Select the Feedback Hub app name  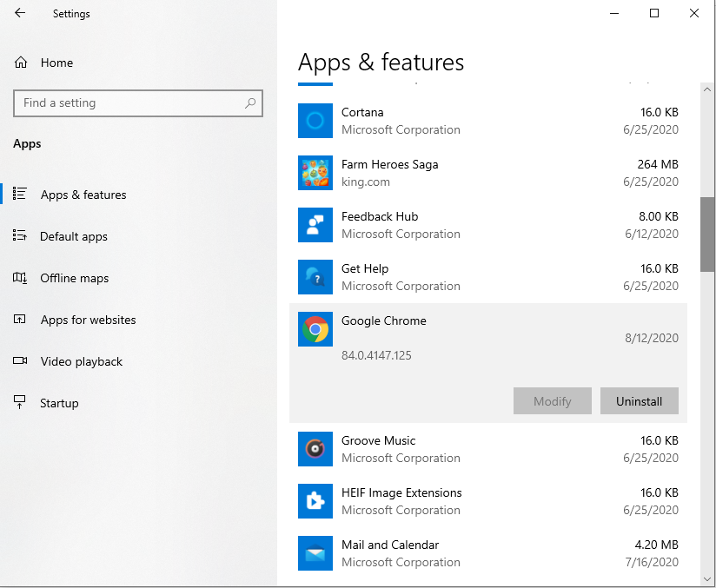point(380,216)
